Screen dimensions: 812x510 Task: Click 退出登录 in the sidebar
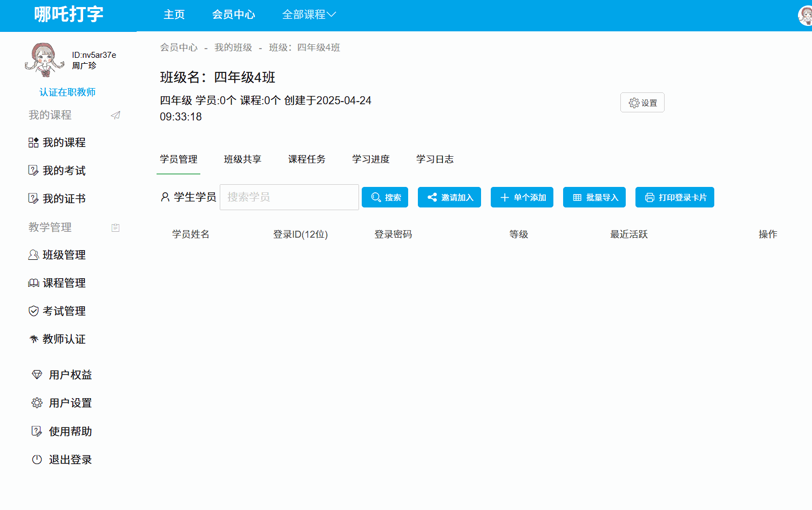[70, 460]
